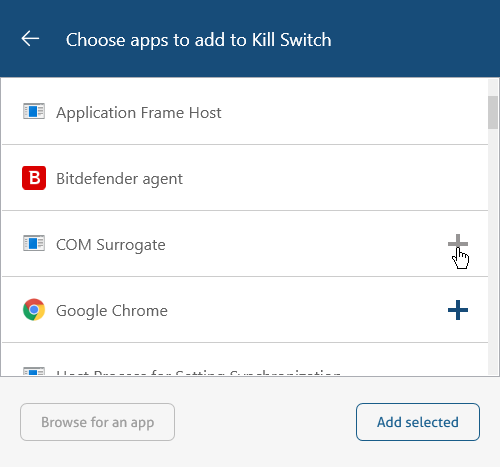Click the Application Frame Host icon
This screenshot has width=500, height=475.
click(x=34, y=111)
